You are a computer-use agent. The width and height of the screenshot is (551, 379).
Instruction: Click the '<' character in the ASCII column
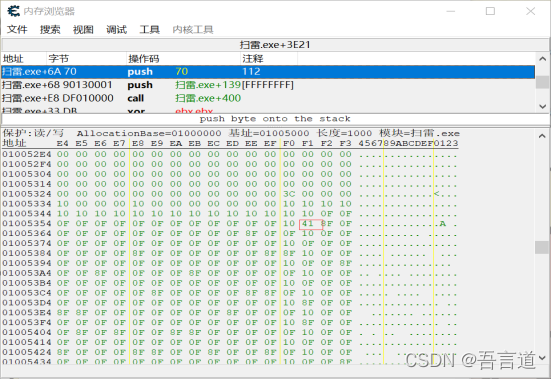coord(437,194)
